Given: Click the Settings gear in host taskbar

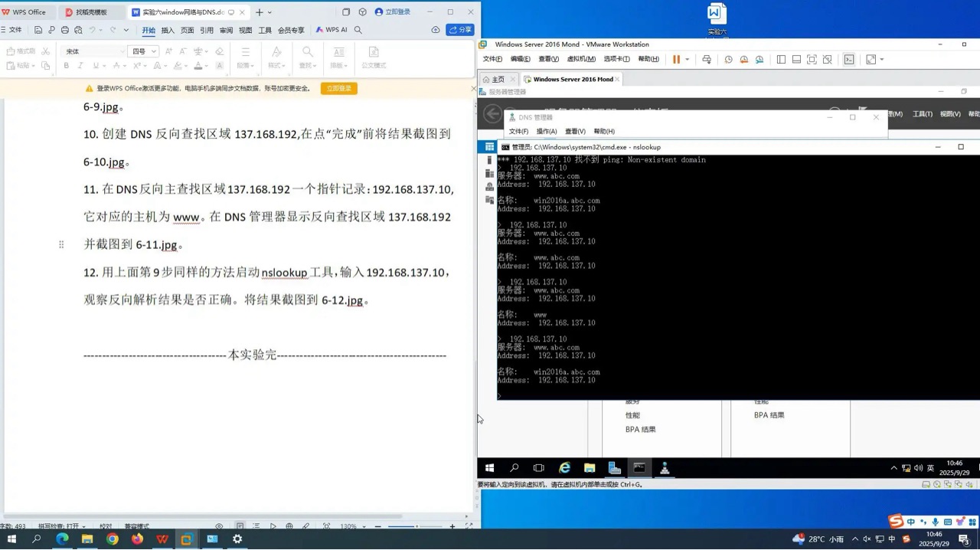Looking at the screenshot, I should tap(237, 539).
